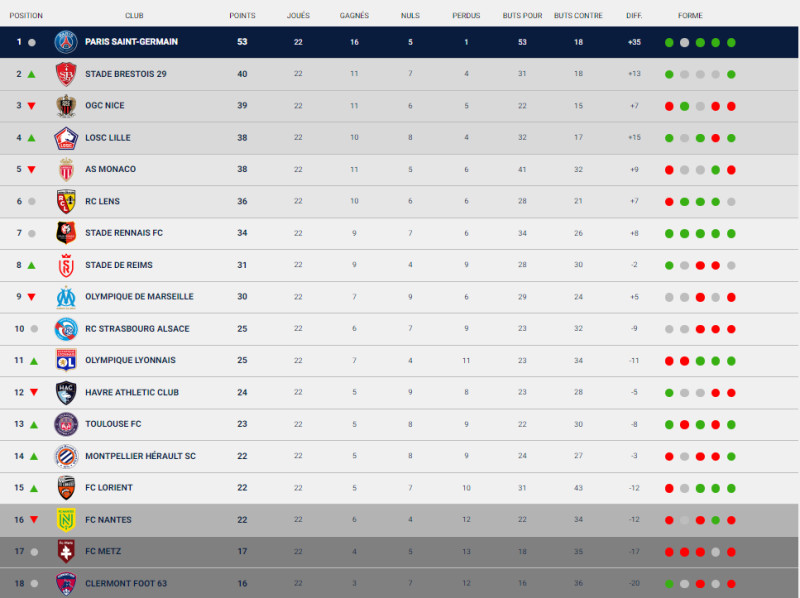The width and height of the screenshot is (800, 598).
Task: Click the Stade Rennais FC crest
Action: (66, 233)
